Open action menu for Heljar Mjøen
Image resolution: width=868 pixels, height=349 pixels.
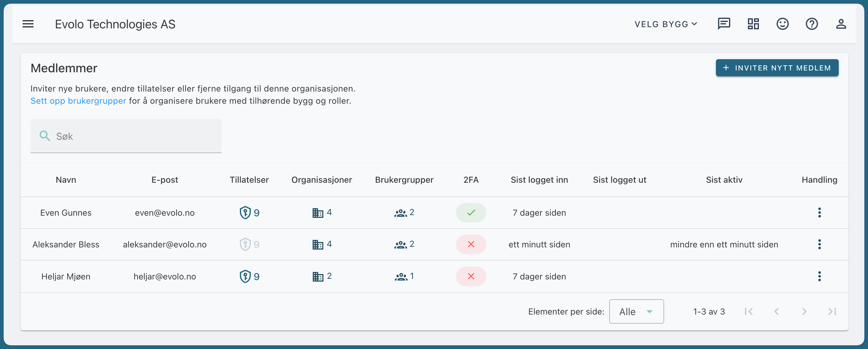(x=820, y=276)
